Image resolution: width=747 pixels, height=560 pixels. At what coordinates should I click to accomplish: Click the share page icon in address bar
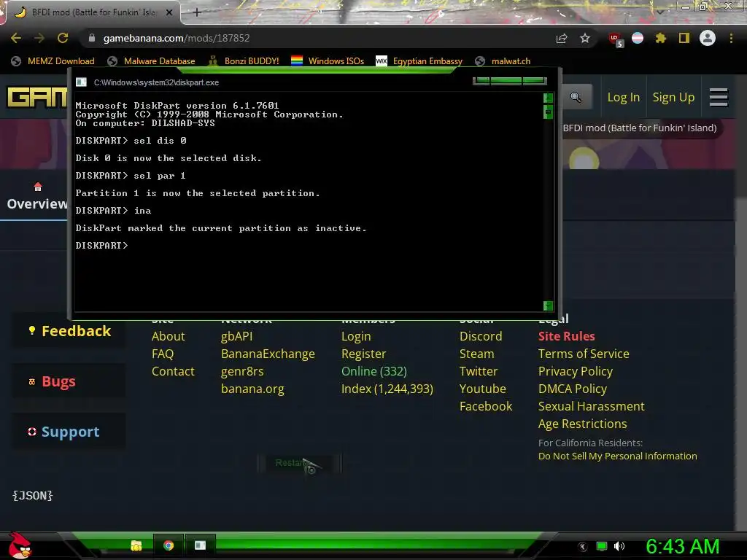562,38
